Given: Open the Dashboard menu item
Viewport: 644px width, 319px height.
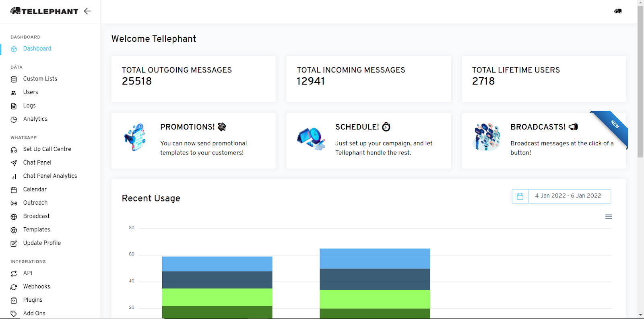Looking at the screenshot, I should point(37,49).
